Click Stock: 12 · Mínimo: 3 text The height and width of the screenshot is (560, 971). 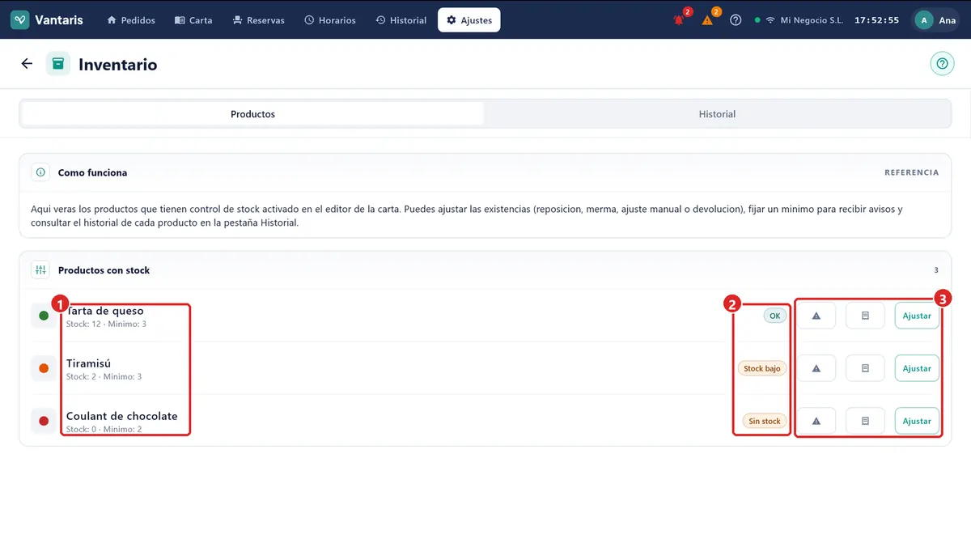[106, 324]
